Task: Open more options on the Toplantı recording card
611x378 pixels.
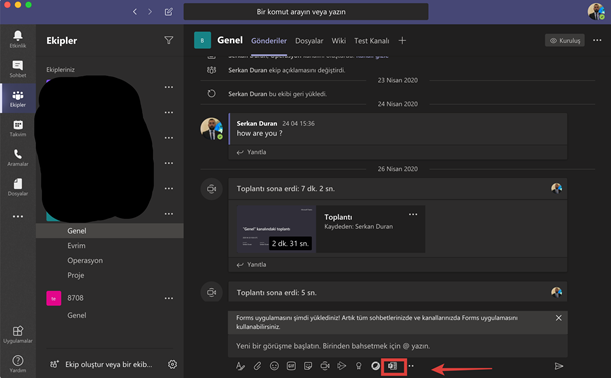Action: (x=413, y=214)
